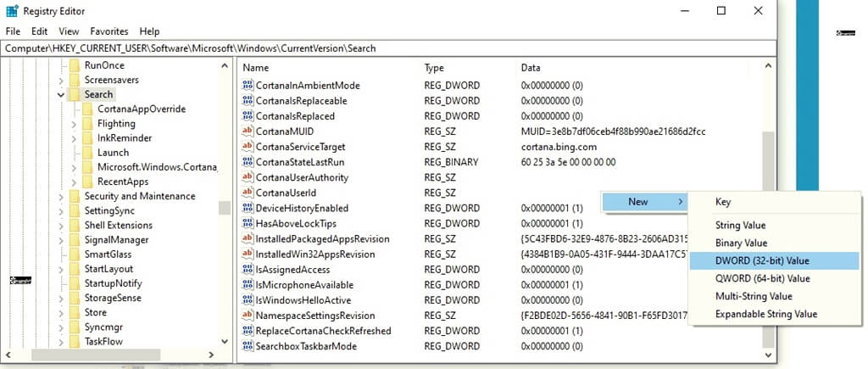Screen dimensions: 868x369
Task: Click the CortanaInAmbientMode DWORD icon
Action: coord(248,86)
